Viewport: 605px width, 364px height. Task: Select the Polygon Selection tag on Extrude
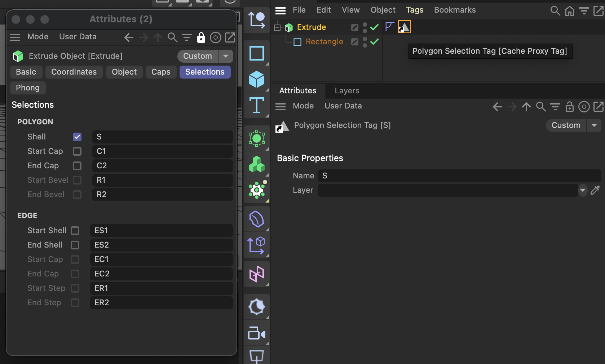tap(404, 27)
